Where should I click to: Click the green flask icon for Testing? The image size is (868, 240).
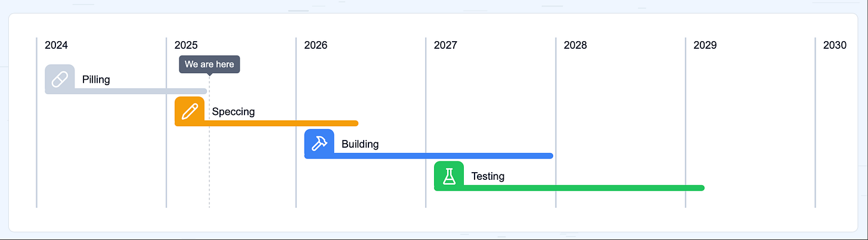pyautogui.click(x=449, y=176)
